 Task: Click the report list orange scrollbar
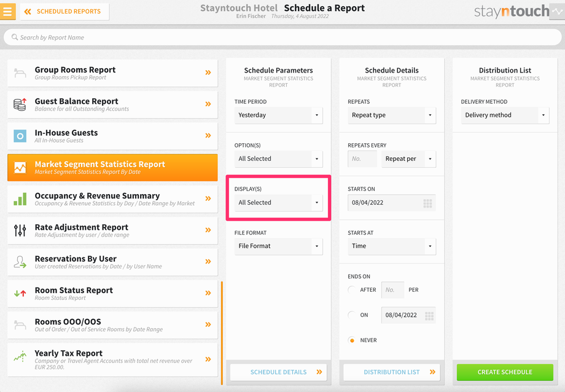click(x=222, y=333)
